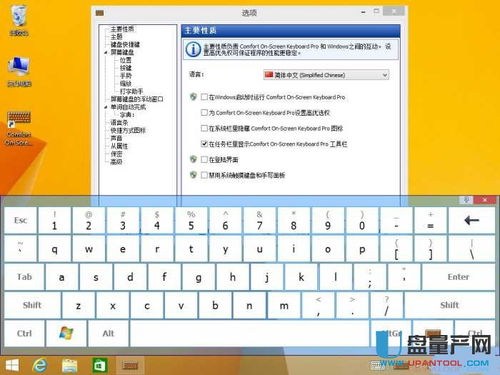The image size is (500, 375).
Task: Collapse the 单词自动完成 tree node
Action: point(106,107)
